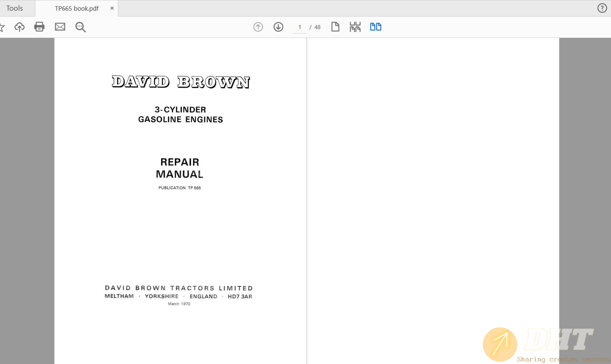Send the file by email envelope icon
Viewport: 611px width, 364px height.
[60, 27]
